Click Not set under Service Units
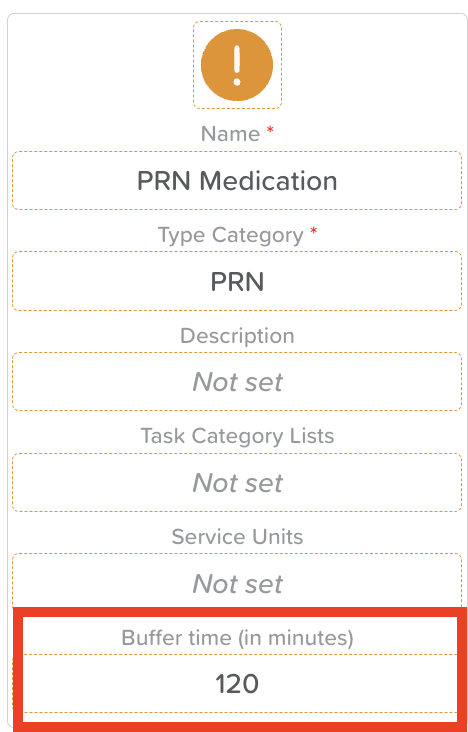The image size is (468, 732). click(x=237, y=583)
